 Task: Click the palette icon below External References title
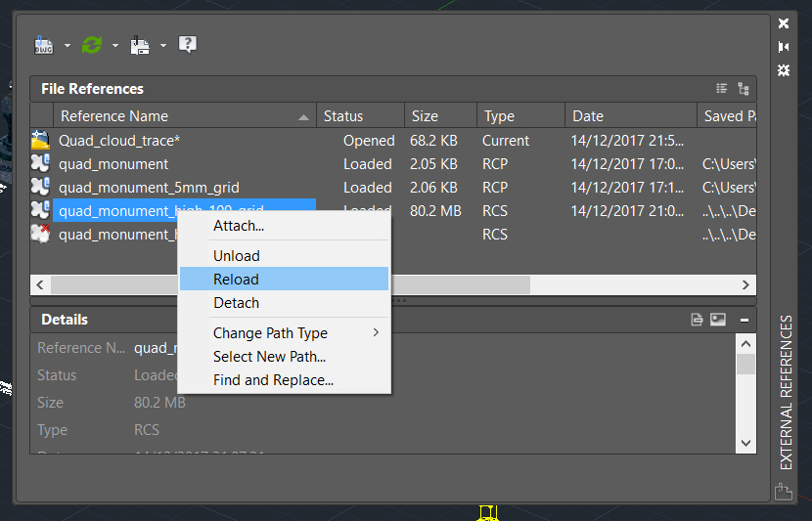coord(784,492)
